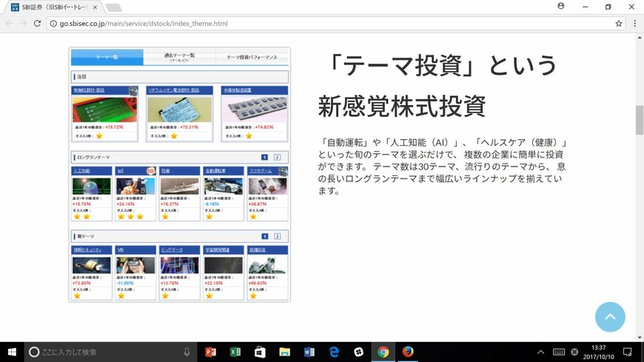Switch to Firefox in the taskbar
Screen dimensions: 644x362
coord(407,352)
